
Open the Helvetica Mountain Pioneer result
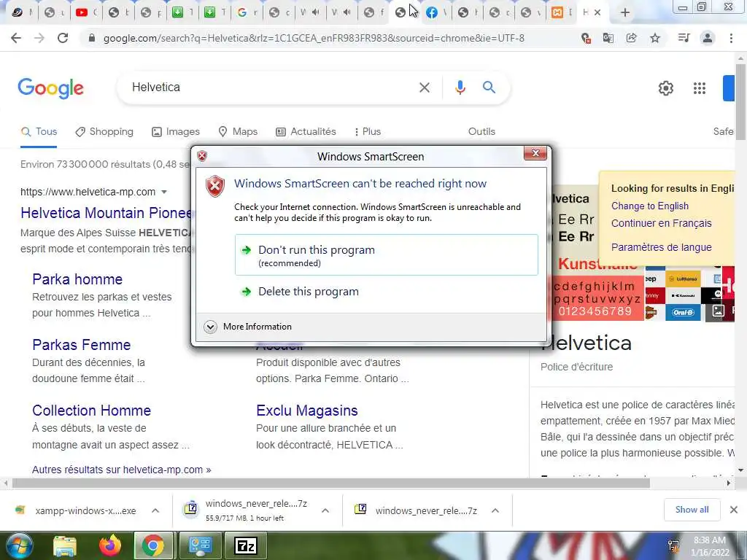(x=106, y=213)
